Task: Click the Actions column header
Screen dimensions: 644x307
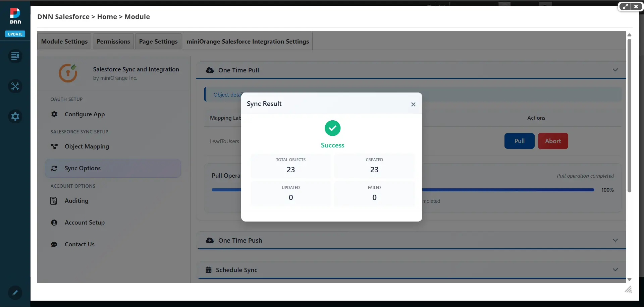Action: point(536,118)
